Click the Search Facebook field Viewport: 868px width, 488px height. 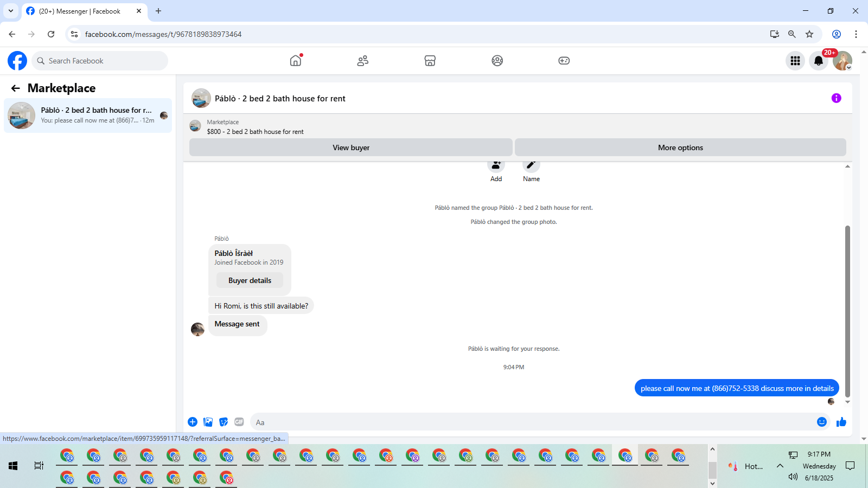(100, 61)
